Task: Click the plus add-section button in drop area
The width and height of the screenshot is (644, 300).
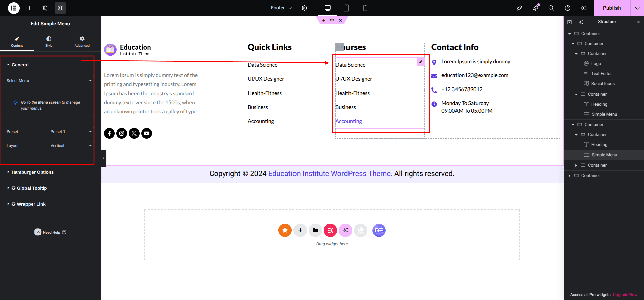Action: pos(300,230)
